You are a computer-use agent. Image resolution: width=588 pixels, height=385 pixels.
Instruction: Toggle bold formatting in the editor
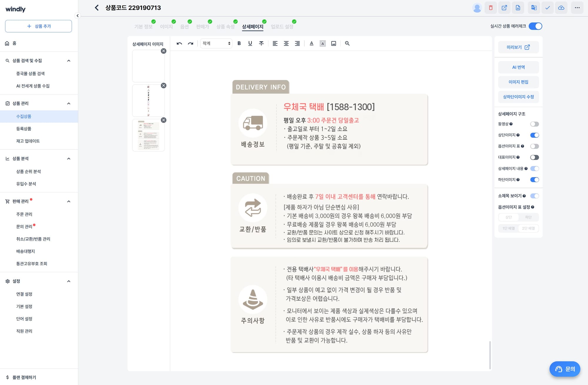click(x=239, y=43)
